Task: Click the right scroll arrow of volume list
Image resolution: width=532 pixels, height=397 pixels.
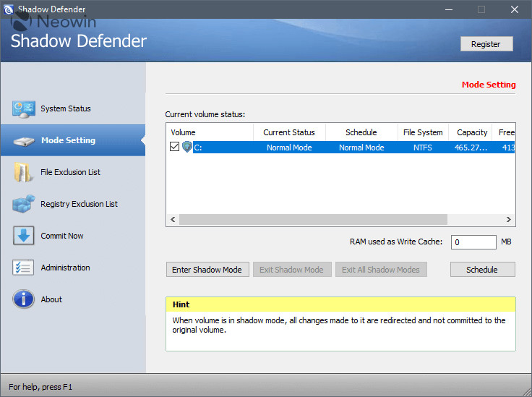Action: point(509,219)
